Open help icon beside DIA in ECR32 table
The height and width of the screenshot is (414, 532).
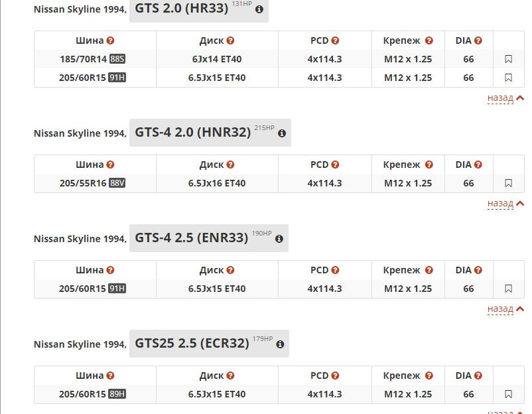point(478,376)
